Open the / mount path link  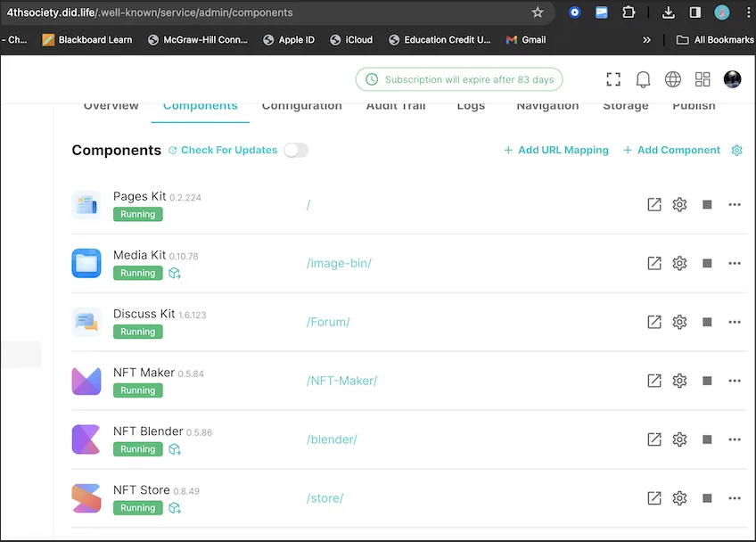point(308,205)
